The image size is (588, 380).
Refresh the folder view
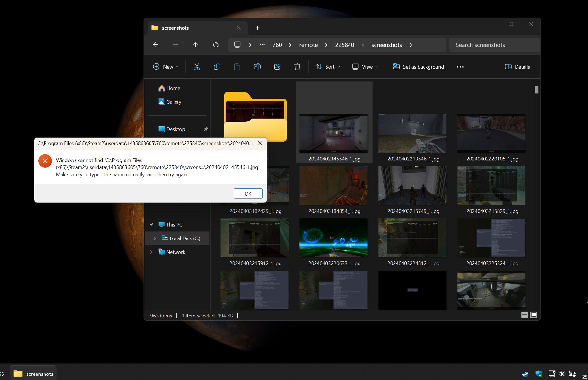click(216, 45)
